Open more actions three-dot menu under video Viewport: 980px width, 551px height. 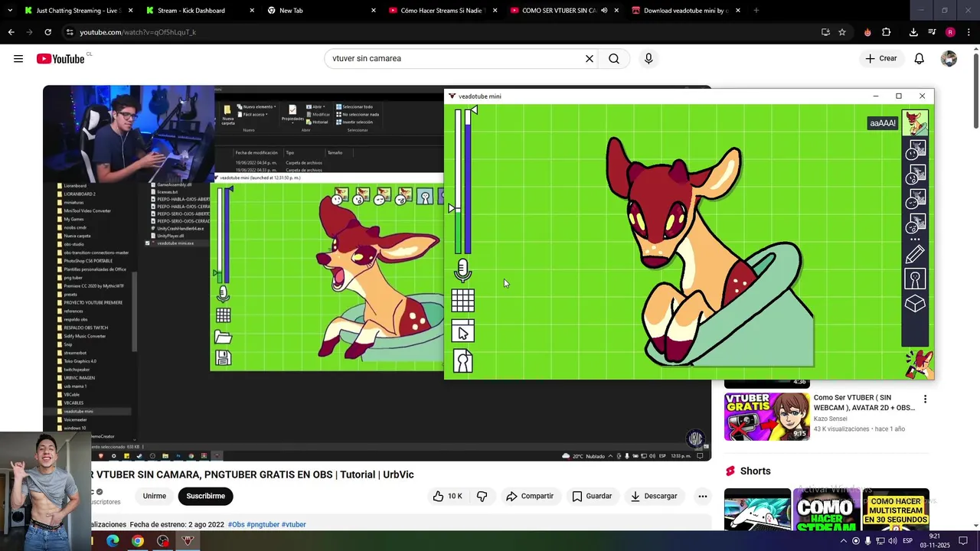pos(702,496)
